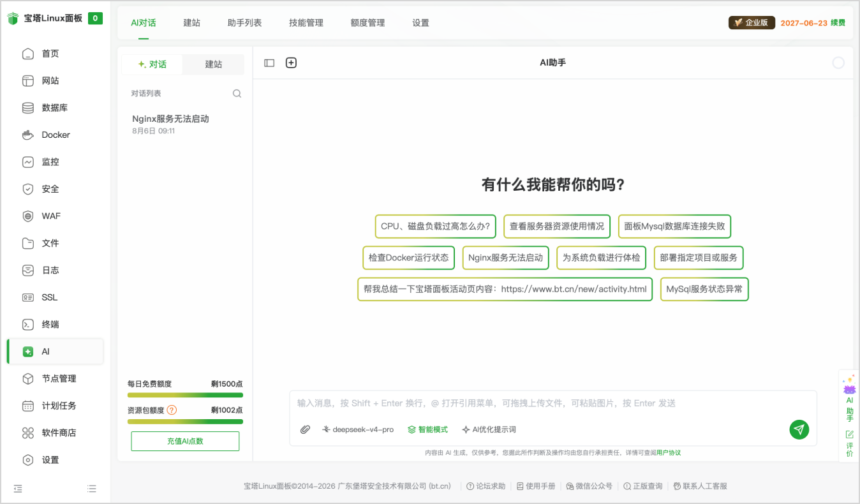The height and width of the screenshot is (504, 860).
Task: Click the 微信公众号 footer link
Action: [589, 486]
